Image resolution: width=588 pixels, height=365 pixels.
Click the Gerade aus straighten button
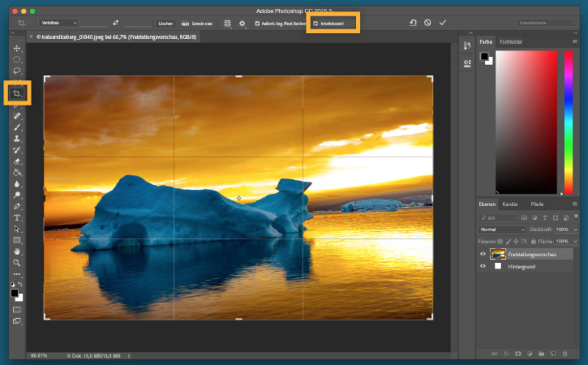click(197, 23)
